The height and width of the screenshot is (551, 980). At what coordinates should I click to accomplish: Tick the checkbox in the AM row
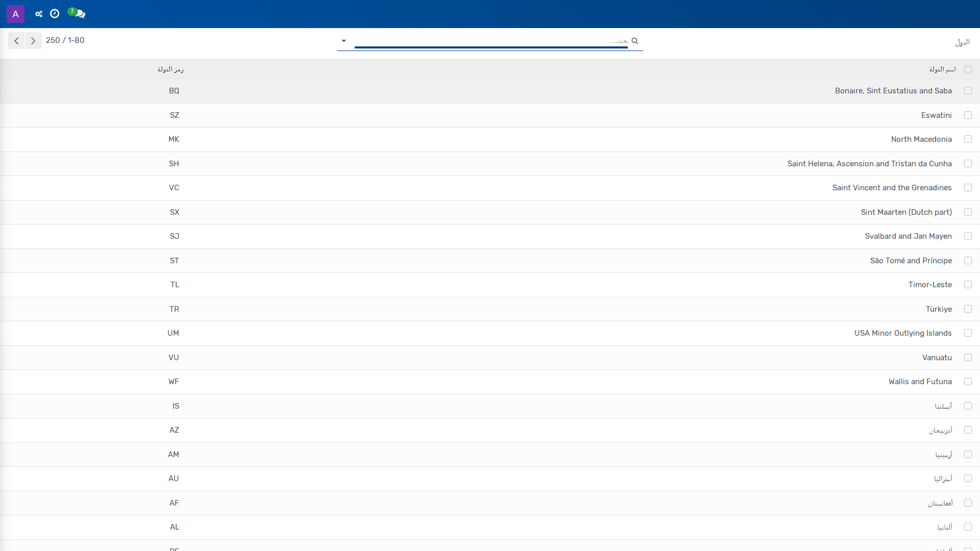coord(968,455)
